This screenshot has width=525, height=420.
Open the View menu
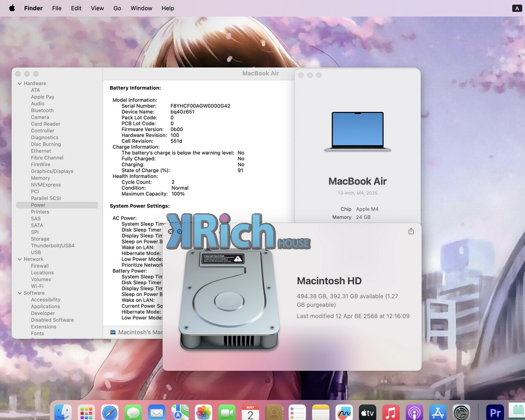97,8
